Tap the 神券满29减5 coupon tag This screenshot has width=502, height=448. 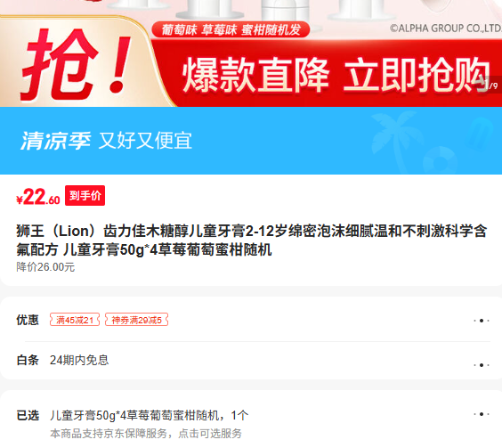pos(136,320)
